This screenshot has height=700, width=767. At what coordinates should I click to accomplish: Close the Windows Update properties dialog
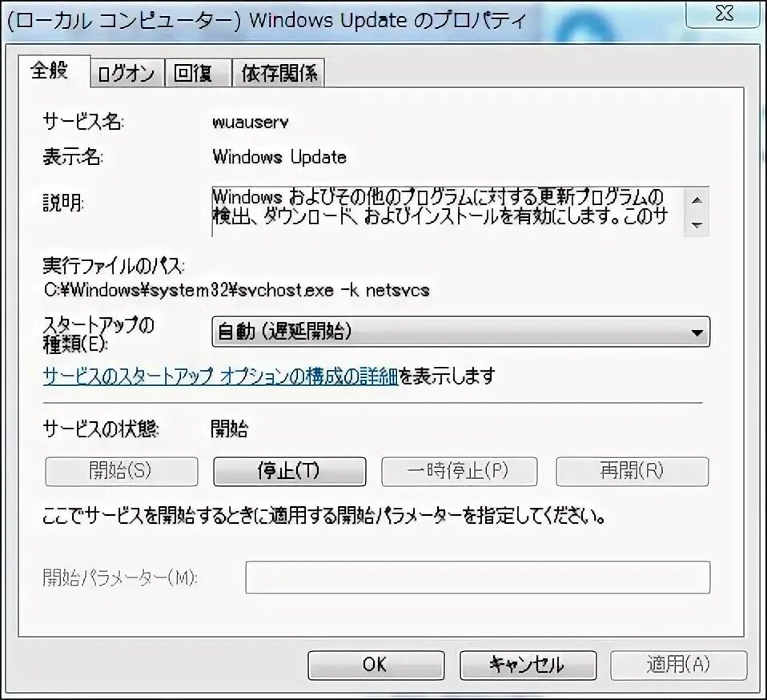click(x=725, y=14)
